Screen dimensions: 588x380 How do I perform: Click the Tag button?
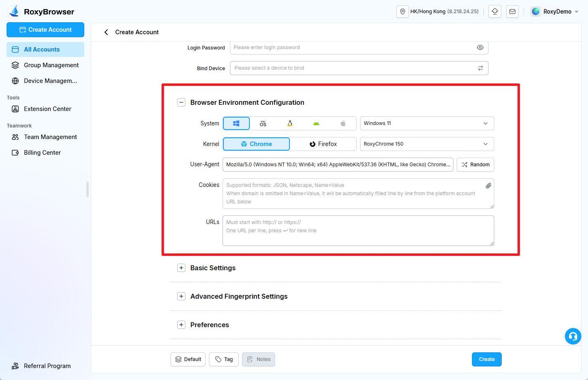click(x=224, y=359)
